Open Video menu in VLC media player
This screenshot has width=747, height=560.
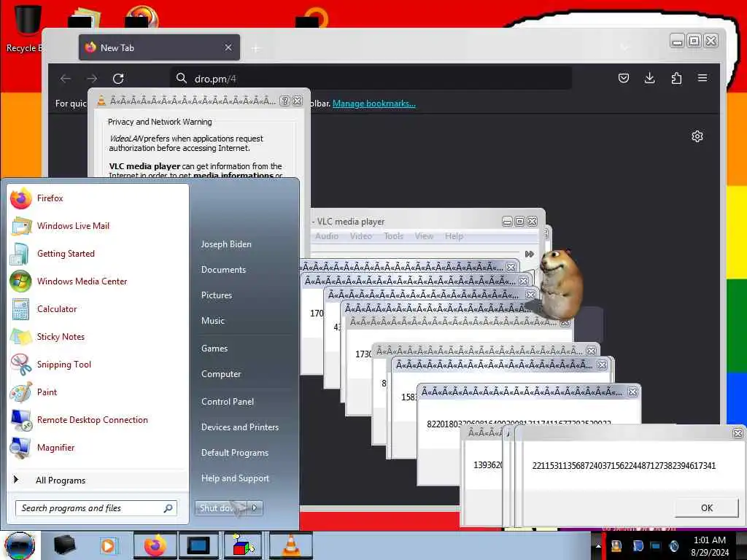point(360,236)
